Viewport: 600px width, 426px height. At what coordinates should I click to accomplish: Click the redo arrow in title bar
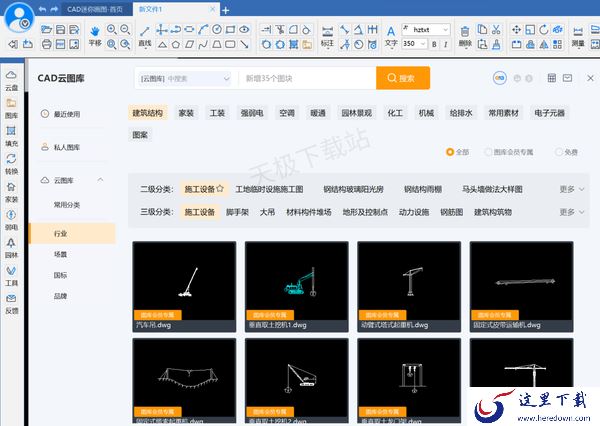pos(54,9)
